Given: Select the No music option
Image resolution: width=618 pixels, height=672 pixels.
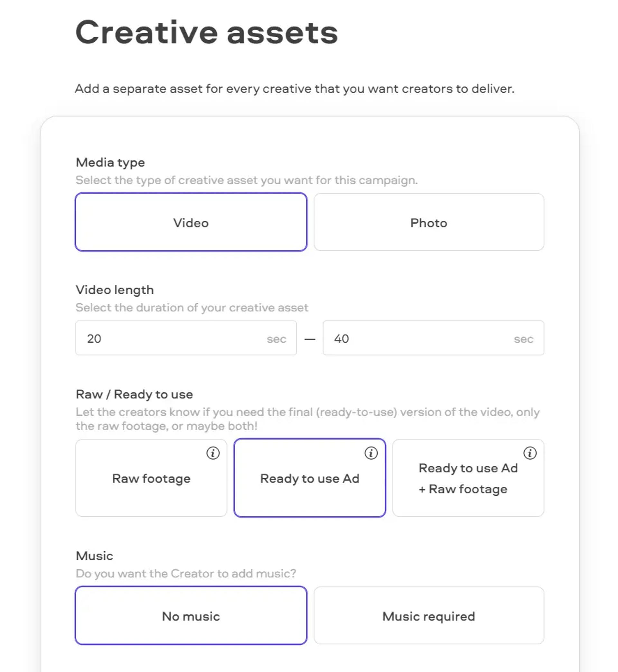Looking at the screenshot, I should click(x=191, y=615).
